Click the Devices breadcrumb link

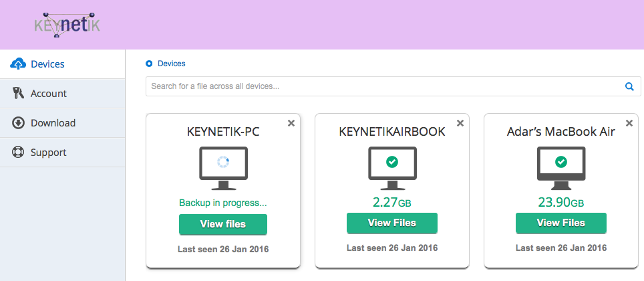[172, 64]
